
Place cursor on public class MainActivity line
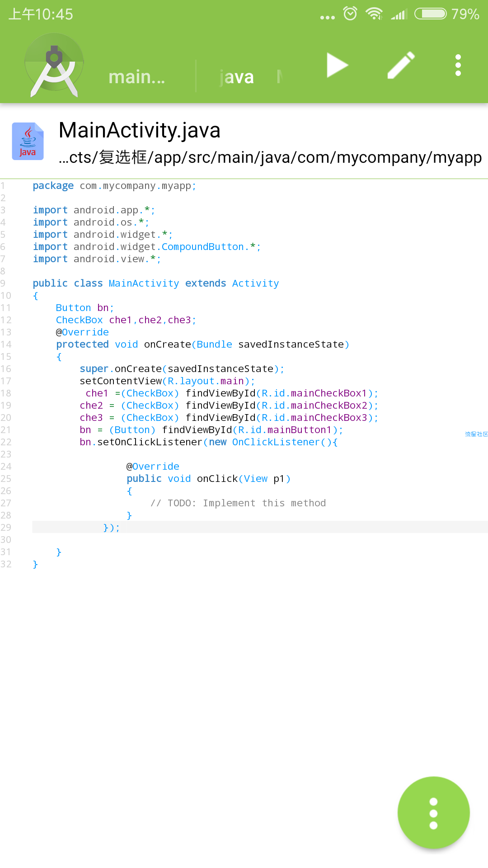point(155,283)
